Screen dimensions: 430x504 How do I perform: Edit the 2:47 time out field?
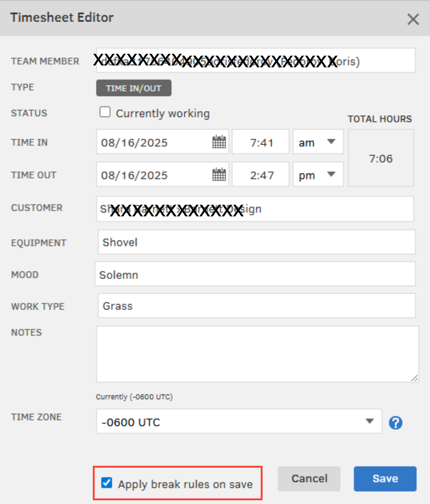click(x=260, y=174)
